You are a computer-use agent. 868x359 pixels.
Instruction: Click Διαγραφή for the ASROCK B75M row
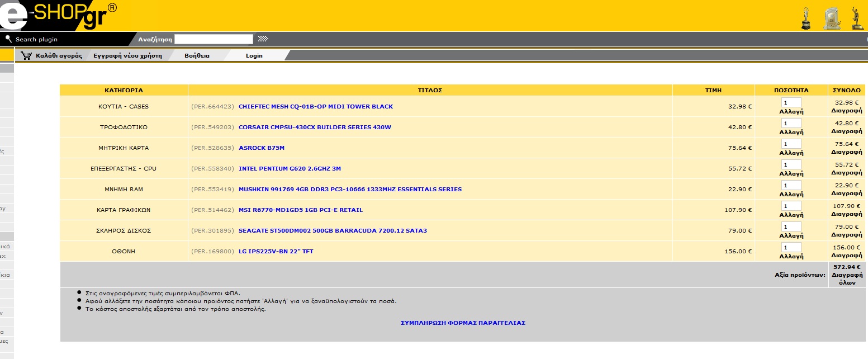(x=847, y=152)
